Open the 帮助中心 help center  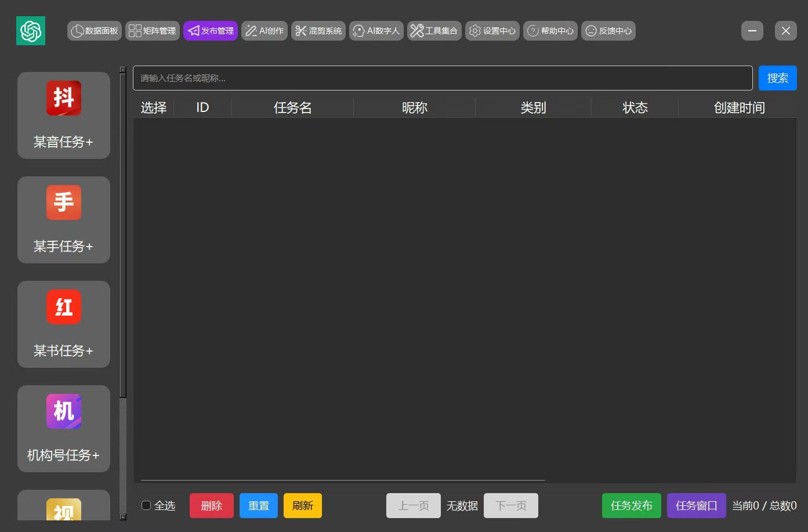pyautogui.click(x=550, y=31)
